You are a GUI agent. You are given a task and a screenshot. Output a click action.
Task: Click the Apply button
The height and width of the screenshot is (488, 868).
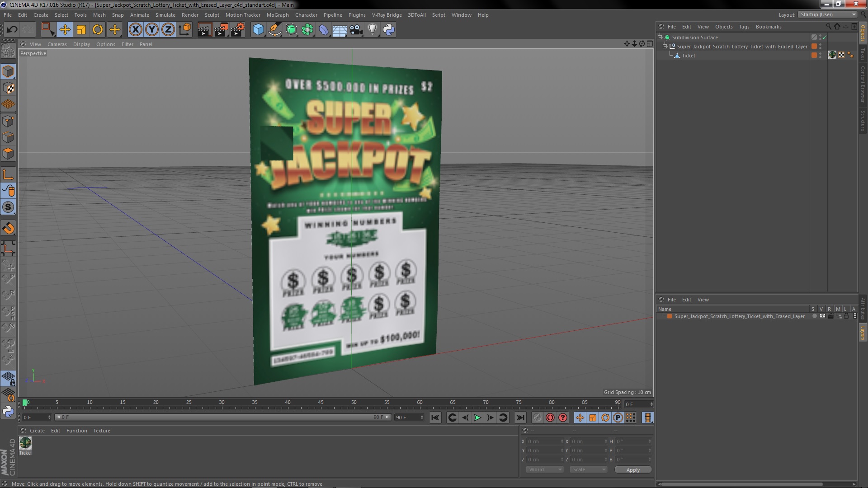[633, 470]
